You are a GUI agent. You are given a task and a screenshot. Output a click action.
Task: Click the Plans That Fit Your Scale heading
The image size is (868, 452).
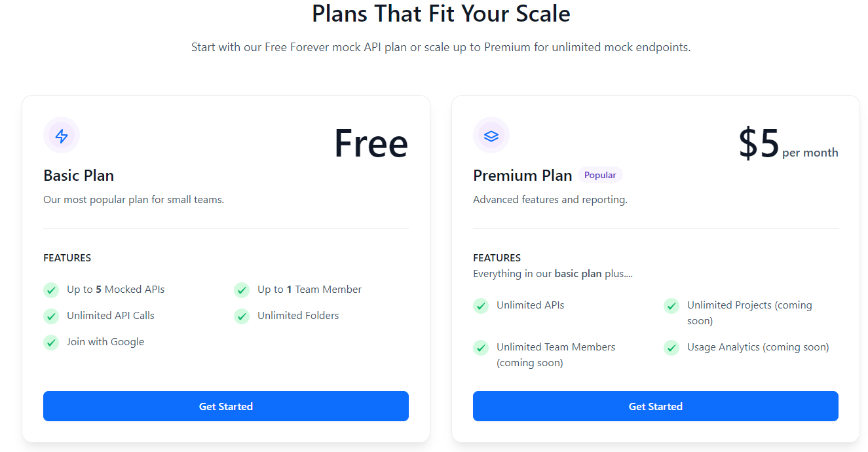click(x=441, y=13)
